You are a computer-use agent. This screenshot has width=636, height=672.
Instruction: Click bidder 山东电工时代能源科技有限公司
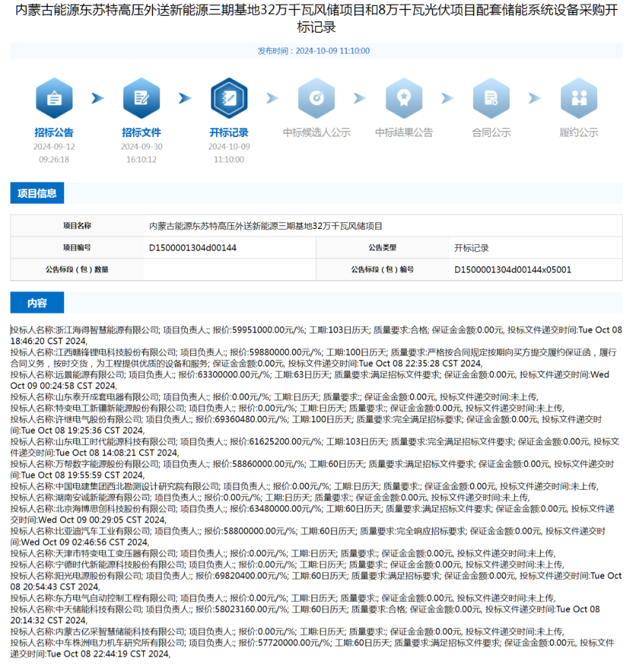point(116,441)
